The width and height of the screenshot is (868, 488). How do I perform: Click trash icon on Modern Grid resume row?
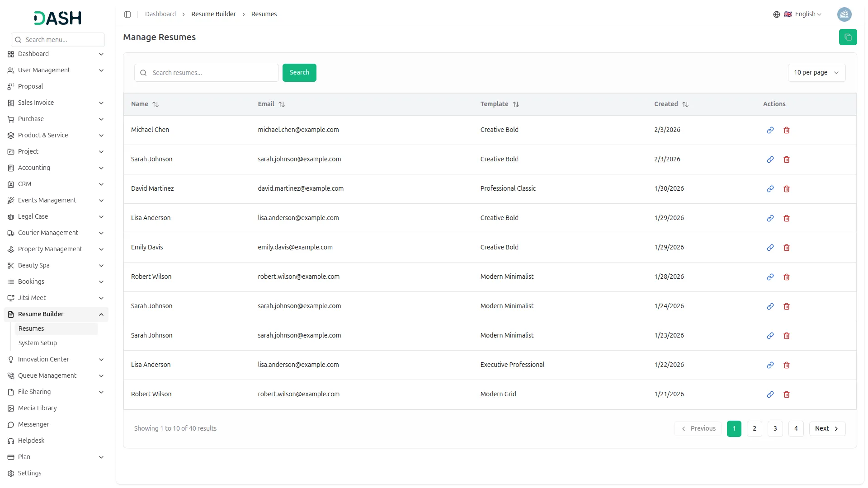786,394
